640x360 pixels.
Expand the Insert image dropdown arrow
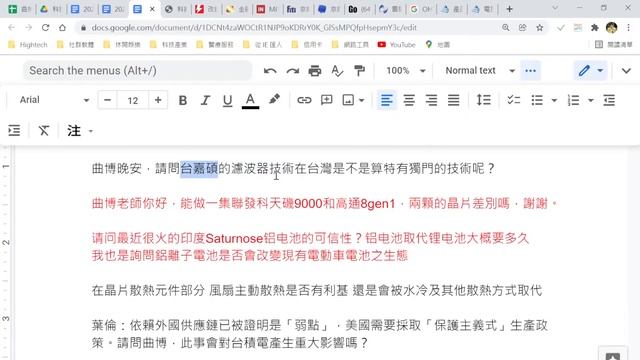tap(362, 100)
